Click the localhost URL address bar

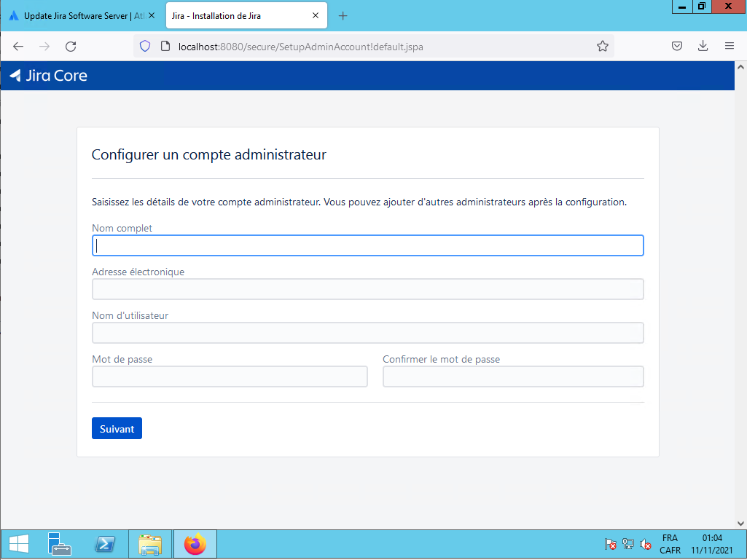(x=364, y=47)
